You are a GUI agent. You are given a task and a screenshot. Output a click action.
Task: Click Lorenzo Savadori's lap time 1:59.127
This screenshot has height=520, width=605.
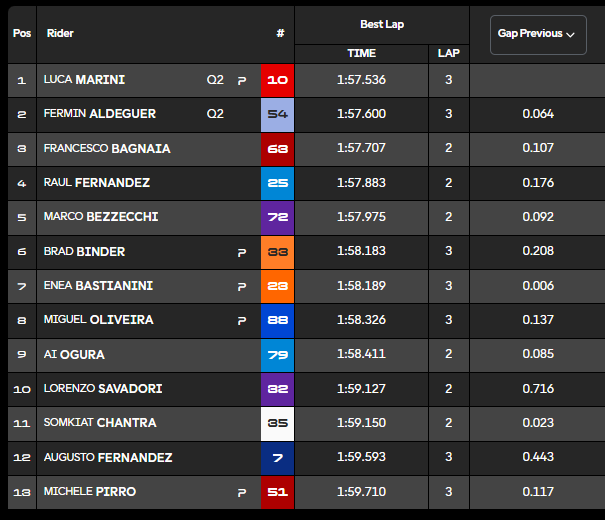362,389
